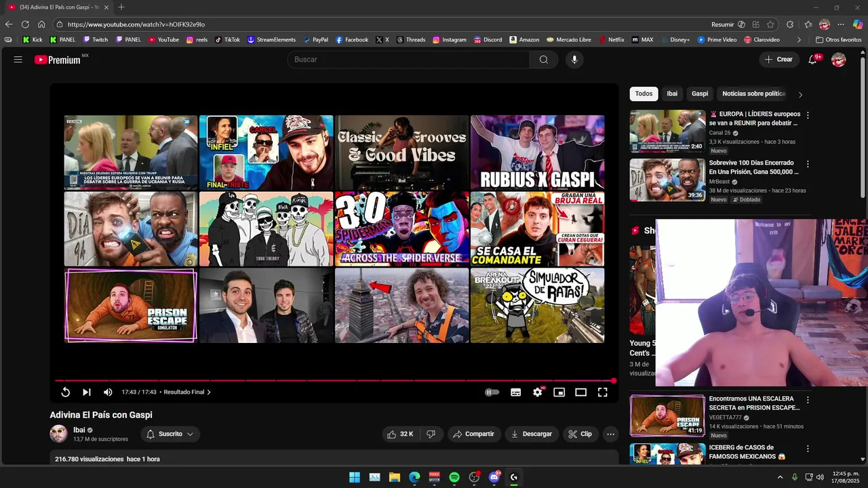This screenshot has width=868, height=488.
Task: Switch to miniplayer mode
Action: pos(559,392)
